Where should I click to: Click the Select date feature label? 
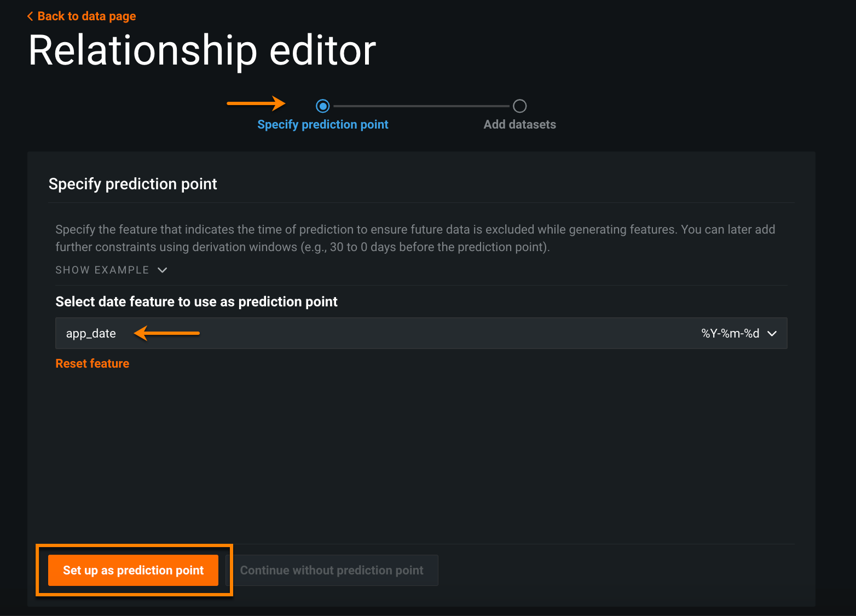tap(196, 302)
